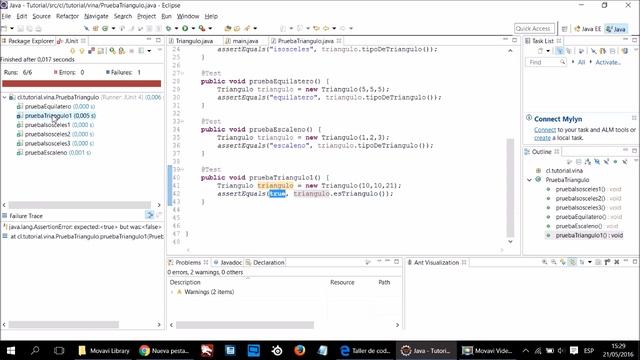Click the Back navigation arrow icon

[326, 28]
